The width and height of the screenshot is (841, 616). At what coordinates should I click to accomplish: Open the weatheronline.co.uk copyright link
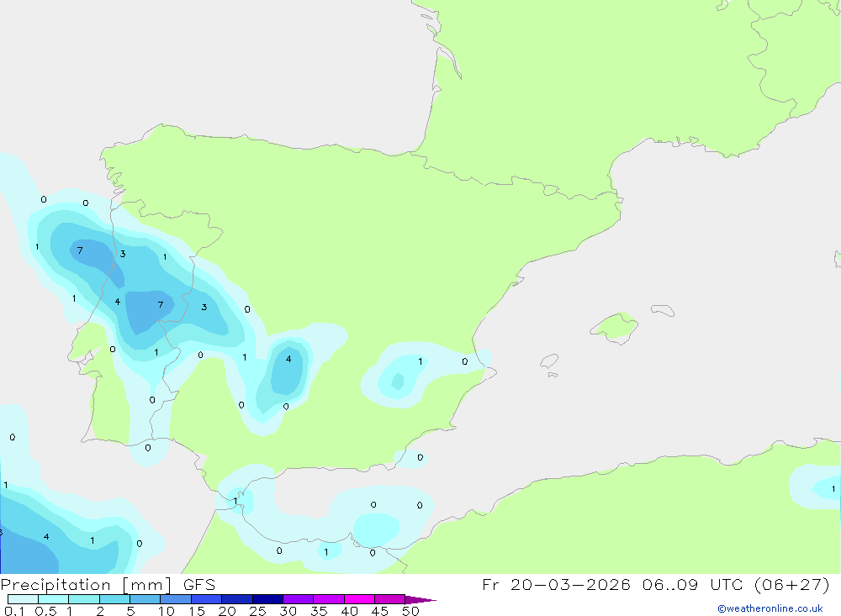click(770, 608)
